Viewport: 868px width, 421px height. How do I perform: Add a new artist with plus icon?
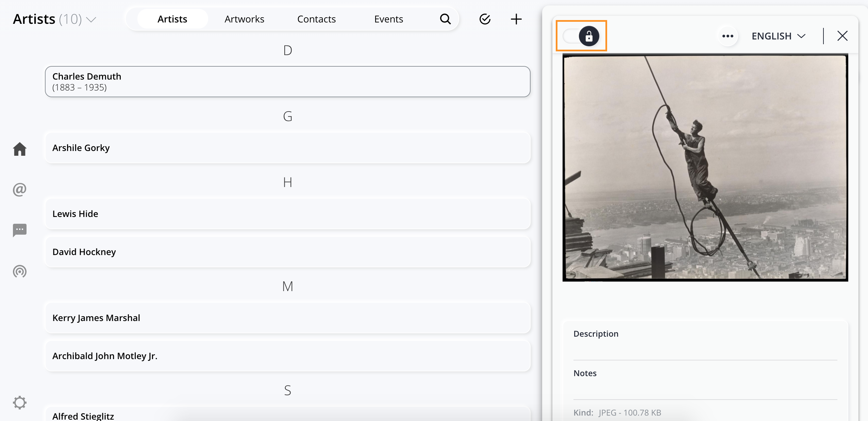tap(516, 19)
